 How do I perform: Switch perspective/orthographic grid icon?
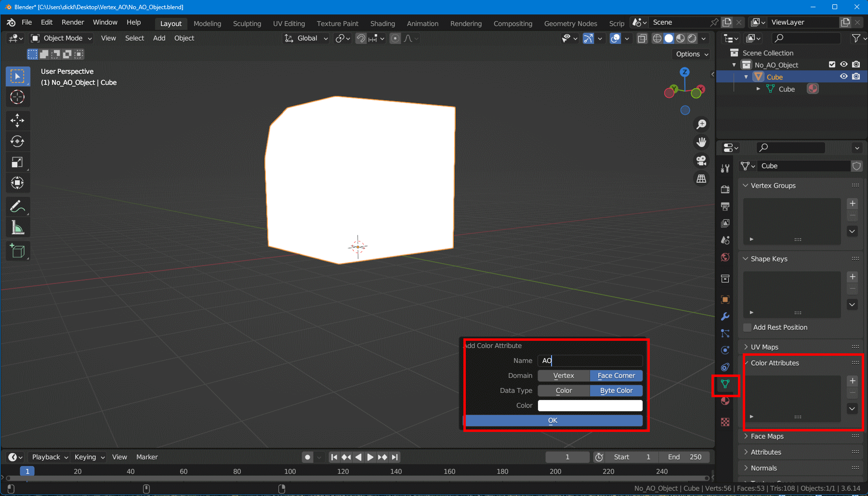[x=701, y=179]
